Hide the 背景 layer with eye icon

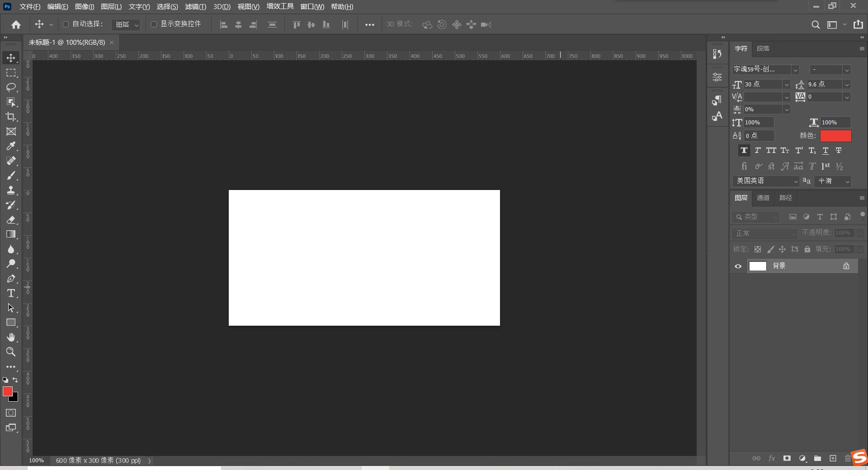pos(738,266)
